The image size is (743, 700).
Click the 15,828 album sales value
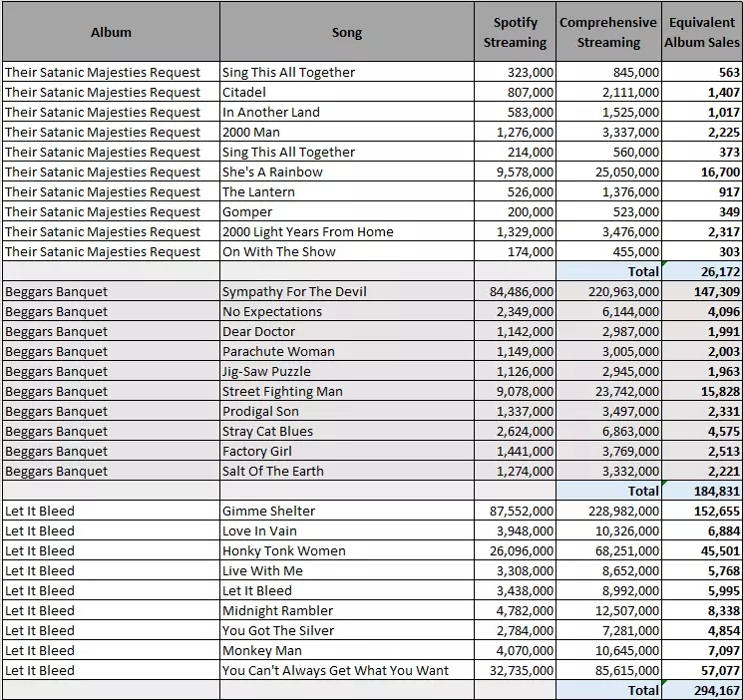pos(702,391)
